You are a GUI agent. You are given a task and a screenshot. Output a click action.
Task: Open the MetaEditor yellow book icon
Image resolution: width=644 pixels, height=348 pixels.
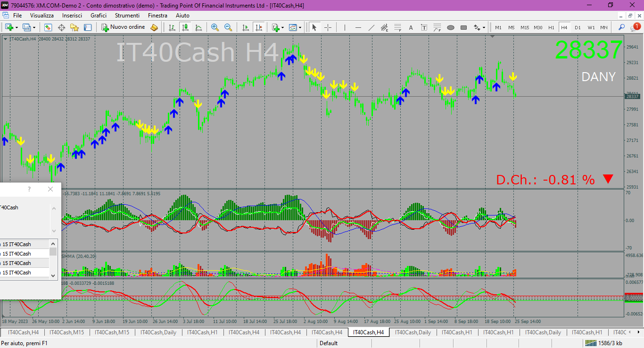coord(154,27)
